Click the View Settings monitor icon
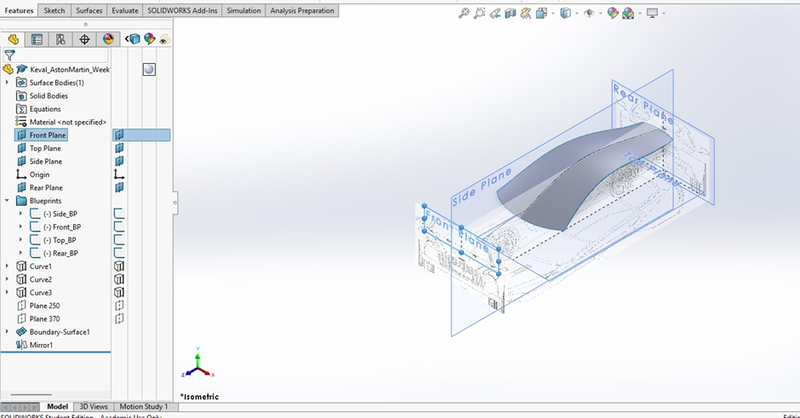800x418 pixels. (652, 13)
